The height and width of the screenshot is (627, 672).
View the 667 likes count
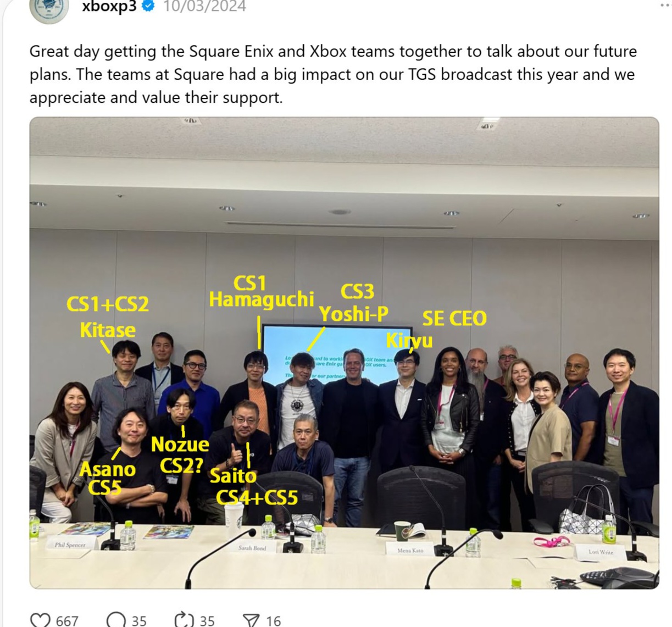pyautogui.click(x=67, y=621)
